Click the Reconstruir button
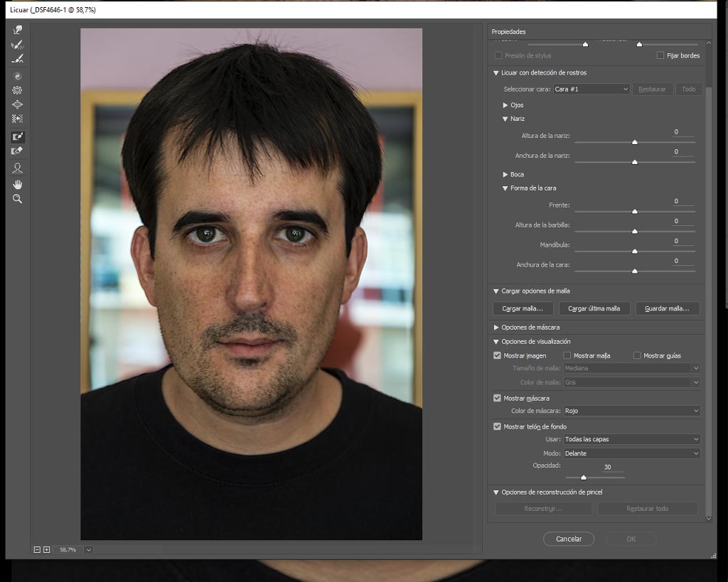Viewport: 728px width, 582px height. (542, 509)
